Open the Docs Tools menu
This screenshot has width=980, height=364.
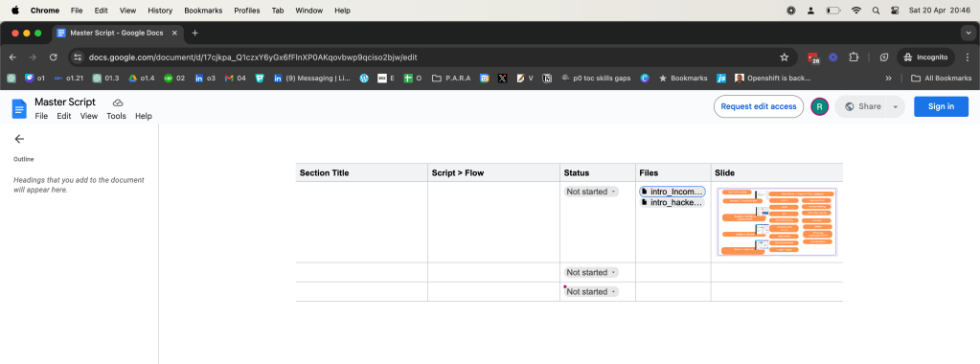pyautogui.click(x=116, y=116)
